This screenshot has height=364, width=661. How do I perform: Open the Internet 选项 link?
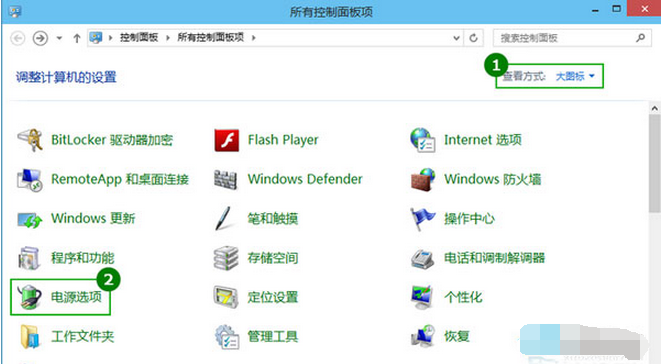click(x=483, y=140)
